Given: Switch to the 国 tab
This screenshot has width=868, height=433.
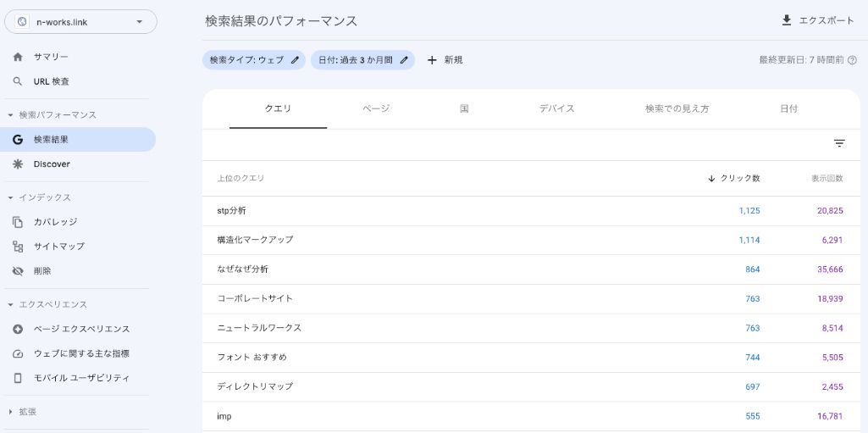Looking at the screenshot, I should click(x=464, y=108).
